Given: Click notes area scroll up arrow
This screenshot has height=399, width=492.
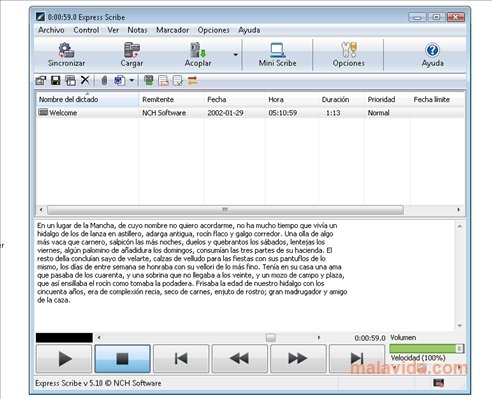Looking at the screenshot, I should pyautogui.click(x=460, y=226).
